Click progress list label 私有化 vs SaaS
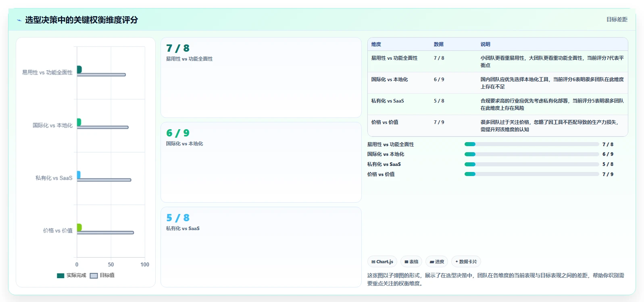Image resolution: width=644 pixels, height=302 pixels. [384, 164]
